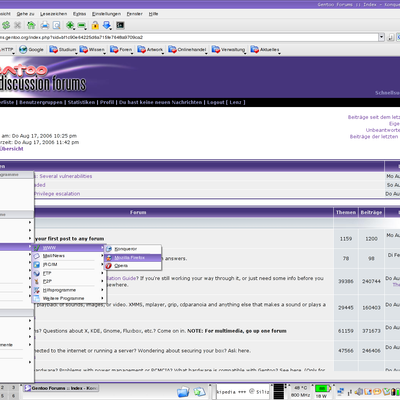The width and height of the screenshot is (400, 400).
Task: Click the green battery status icon
Action: (x=323, y=388)
